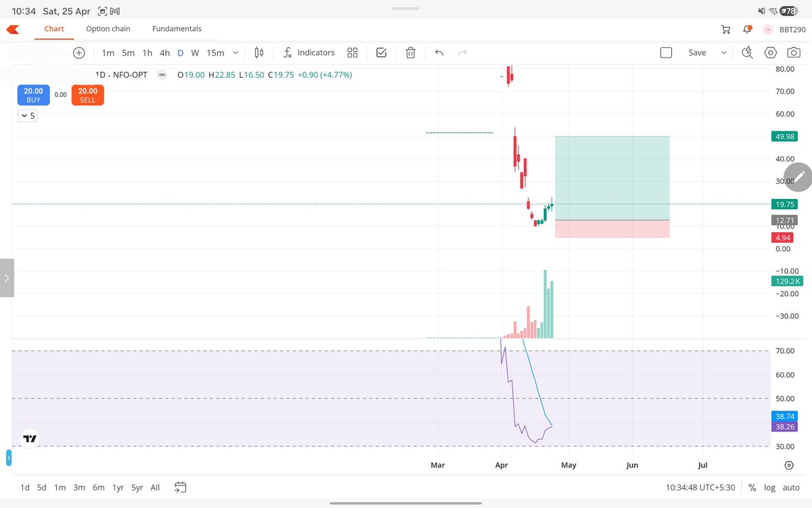
Task: Select the 4h interval
Action: pos(164,53)
